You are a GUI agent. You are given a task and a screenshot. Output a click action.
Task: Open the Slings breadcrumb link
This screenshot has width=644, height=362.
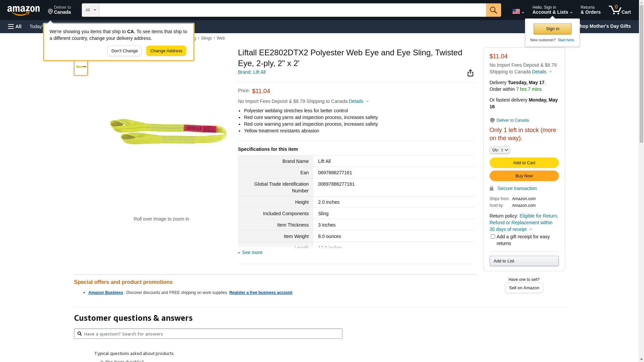click(x=206, y=38)
